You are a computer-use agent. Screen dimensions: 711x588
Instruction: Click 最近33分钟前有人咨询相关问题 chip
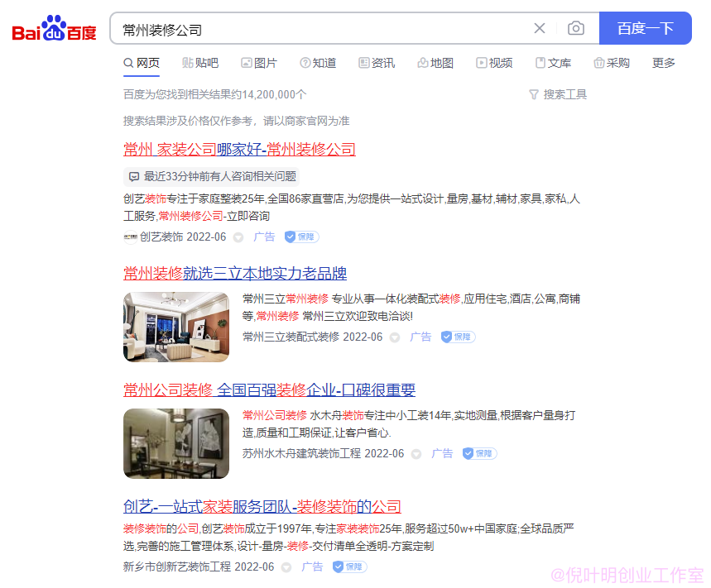(x=211, y=176)
